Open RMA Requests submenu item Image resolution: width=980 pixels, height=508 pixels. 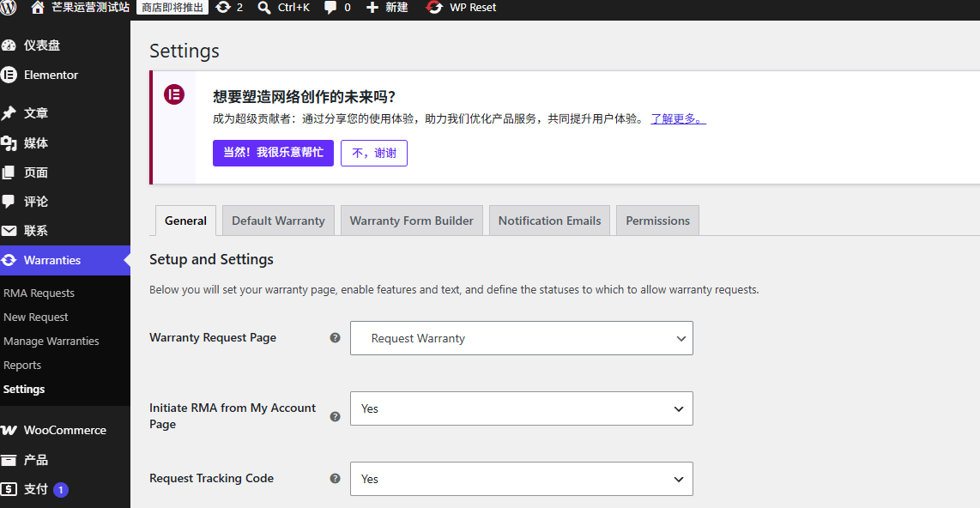coord(39,293)
